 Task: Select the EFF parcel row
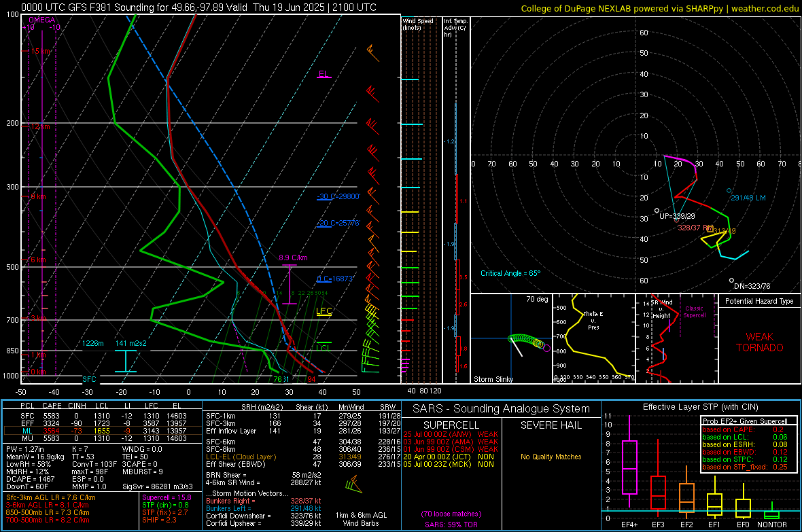tap(103, 423)
